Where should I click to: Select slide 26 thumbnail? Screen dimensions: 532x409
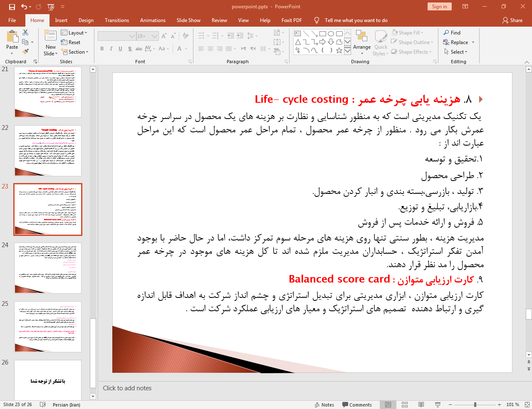[x=48, y=380]
